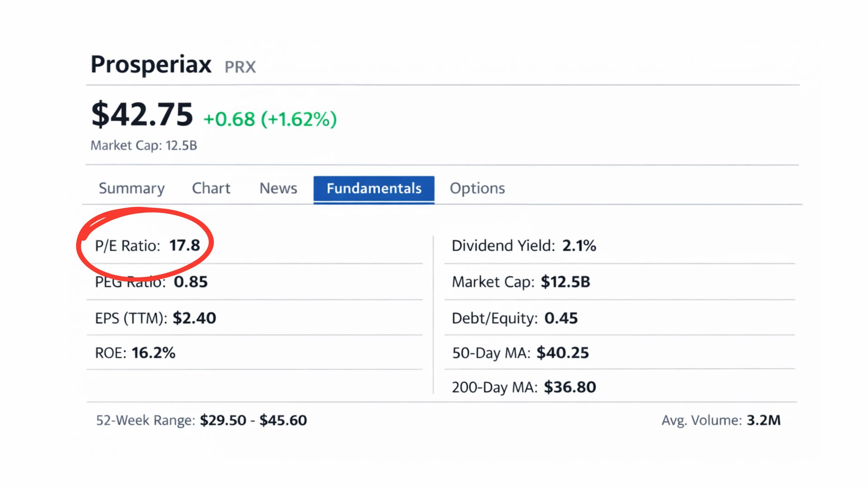
Task: Switch to the Chart tab
Action: click(x=211, y=188)
